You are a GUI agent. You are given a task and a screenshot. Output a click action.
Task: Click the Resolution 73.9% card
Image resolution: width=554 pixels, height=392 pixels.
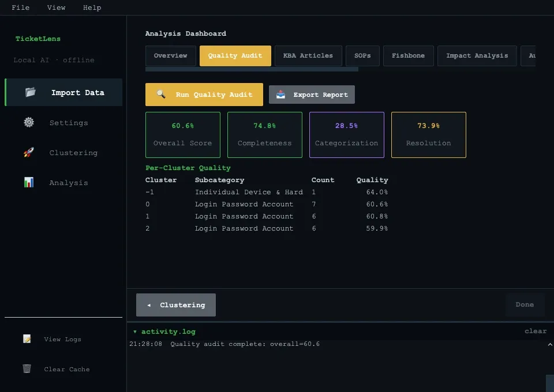point(429,135)
